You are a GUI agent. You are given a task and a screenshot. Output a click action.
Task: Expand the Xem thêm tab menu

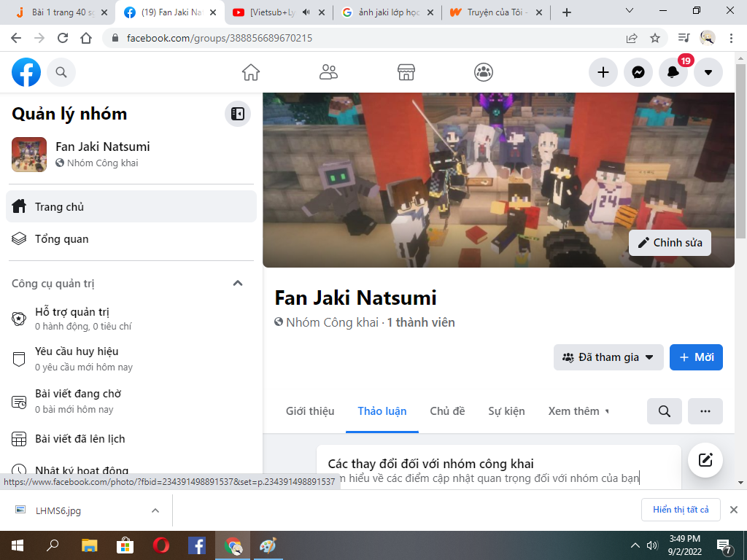tap(578, 411)
